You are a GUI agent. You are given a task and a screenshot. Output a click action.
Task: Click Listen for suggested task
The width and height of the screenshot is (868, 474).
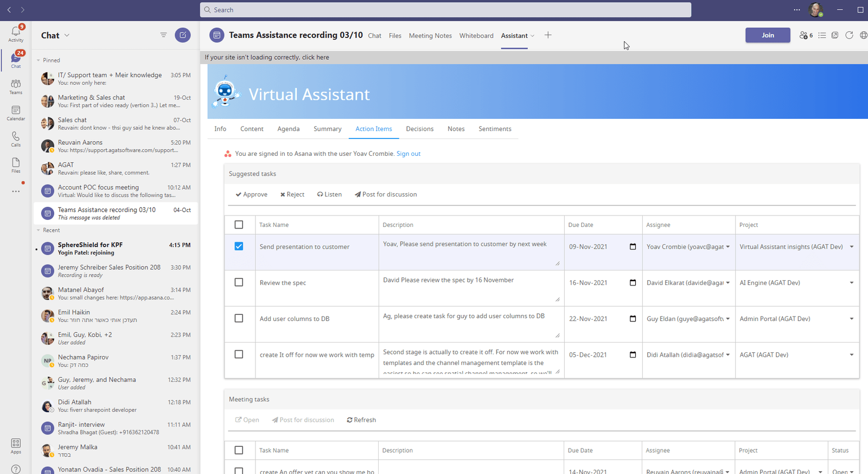329,194
